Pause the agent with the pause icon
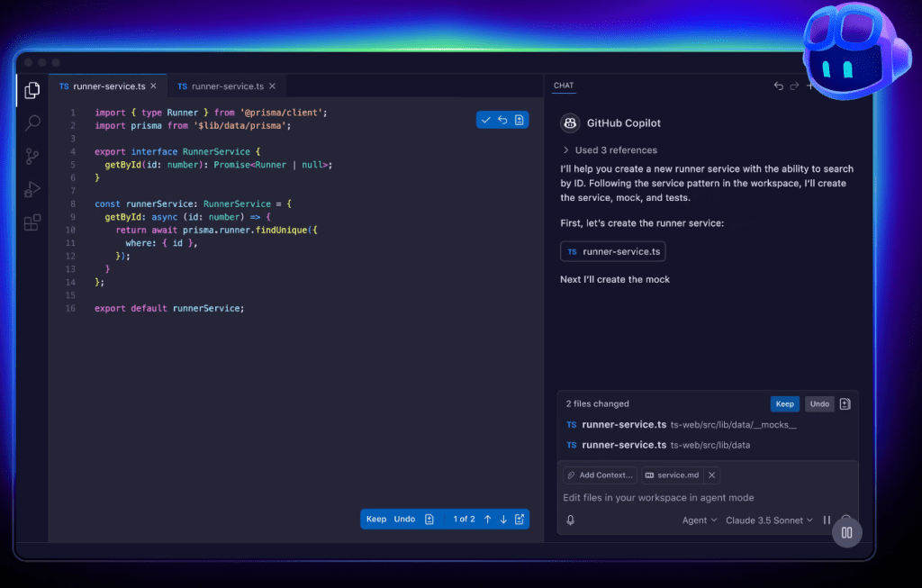The image size is (922, 588). pyautogui.click(x=827, y=520)
